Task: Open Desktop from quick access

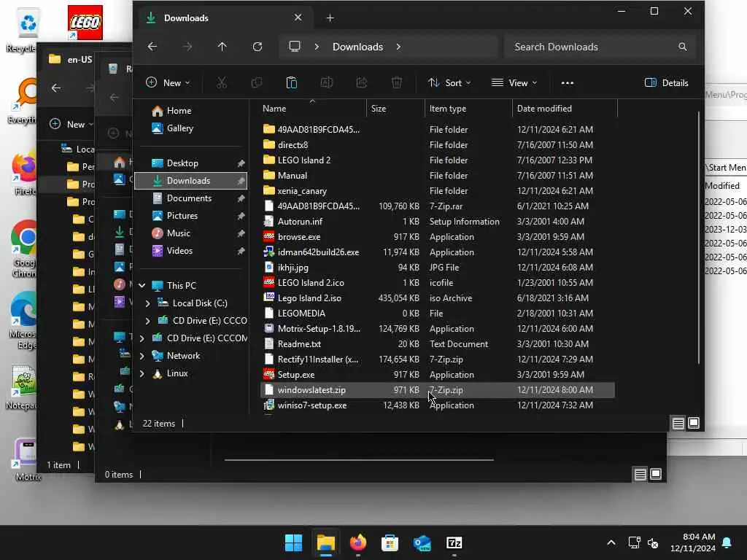Action: (190, 163)
